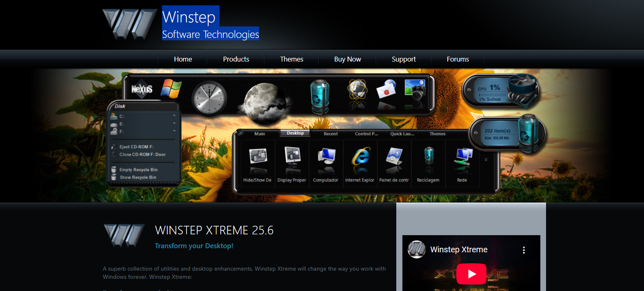Open Themes in the site navigation bar
The width and height of the screenshot is (644, 291).
pos(291,59)
